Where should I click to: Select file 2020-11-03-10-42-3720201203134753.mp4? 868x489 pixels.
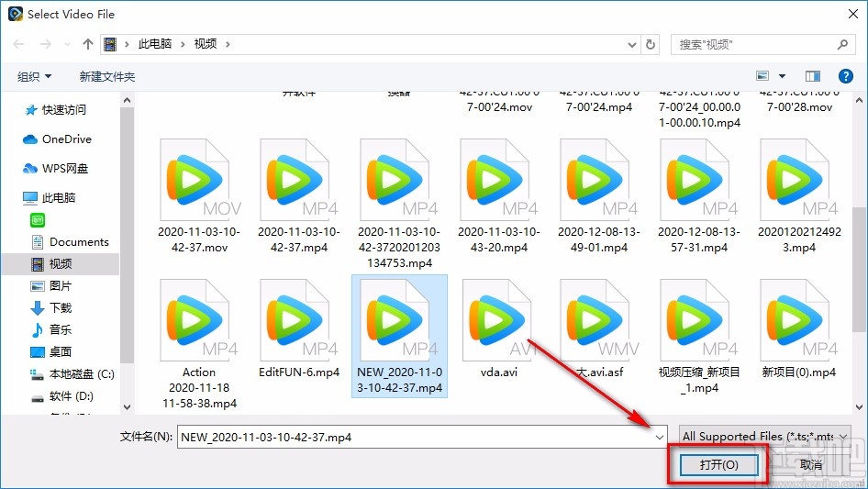tap(399, 204)
